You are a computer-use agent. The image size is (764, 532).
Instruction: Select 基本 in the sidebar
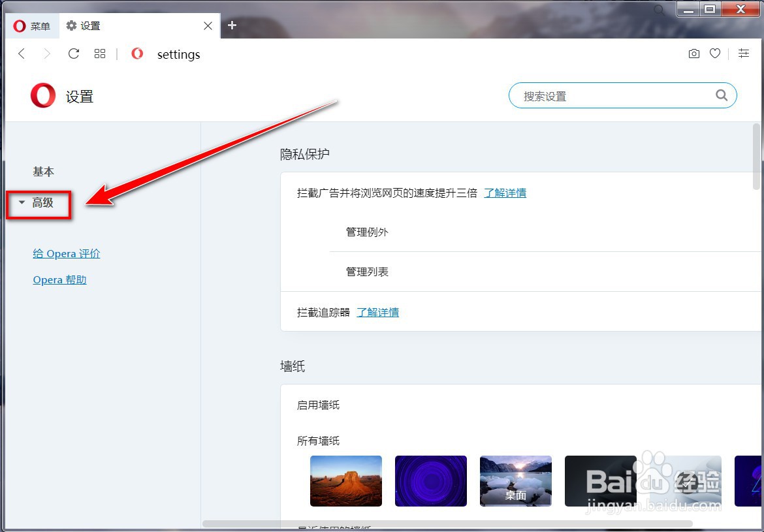[43, 172]
